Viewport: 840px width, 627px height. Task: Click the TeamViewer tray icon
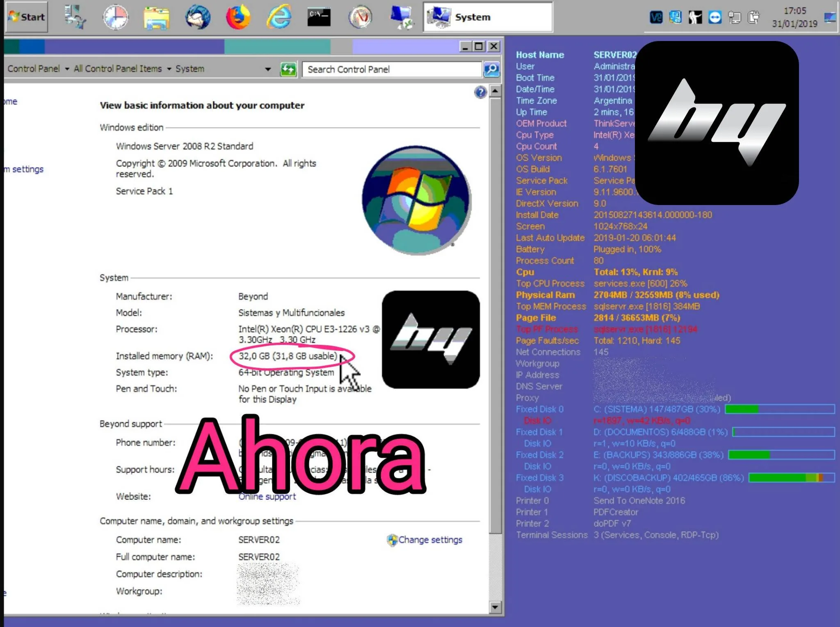click(715, 17)
